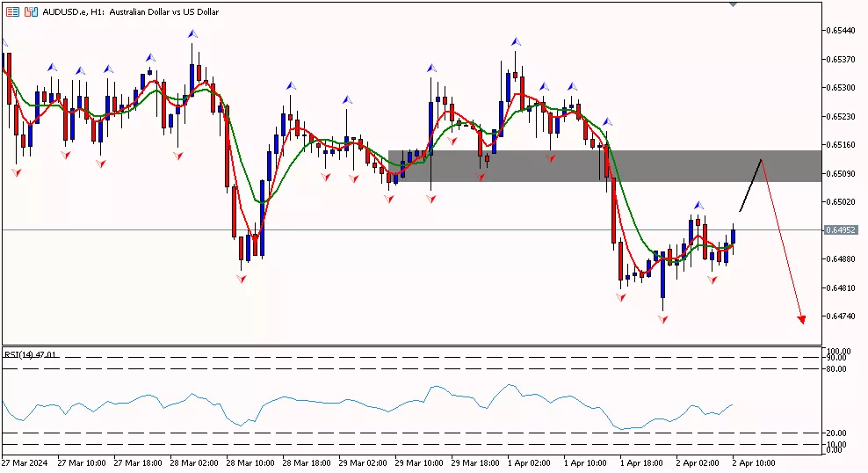Select the gray rectangle resistance zone

pos(604,166)
